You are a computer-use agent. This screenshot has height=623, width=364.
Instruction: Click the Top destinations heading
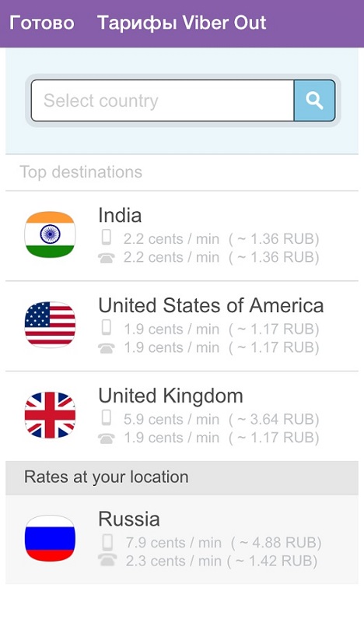[x=81, y=172]
